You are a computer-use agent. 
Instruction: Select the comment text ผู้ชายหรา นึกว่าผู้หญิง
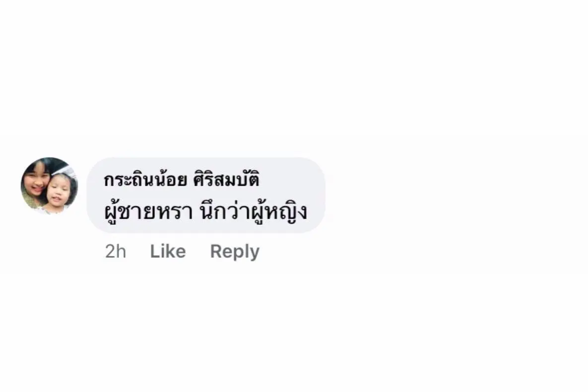(x=205, y=211)
